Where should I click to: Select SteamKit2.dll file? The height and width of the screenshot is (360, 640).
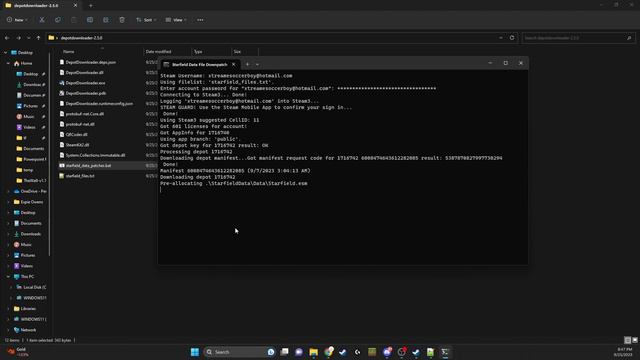77,145
